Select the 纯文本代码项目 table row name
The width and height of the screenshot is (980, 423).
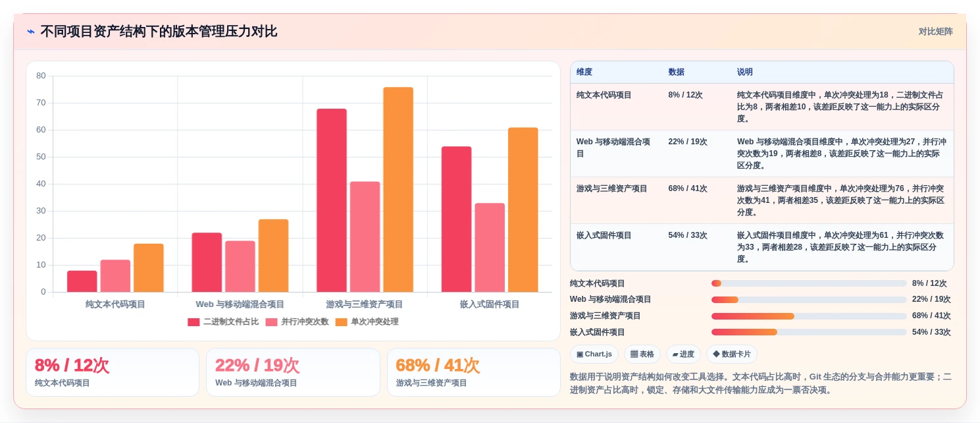tap(604, 95)
